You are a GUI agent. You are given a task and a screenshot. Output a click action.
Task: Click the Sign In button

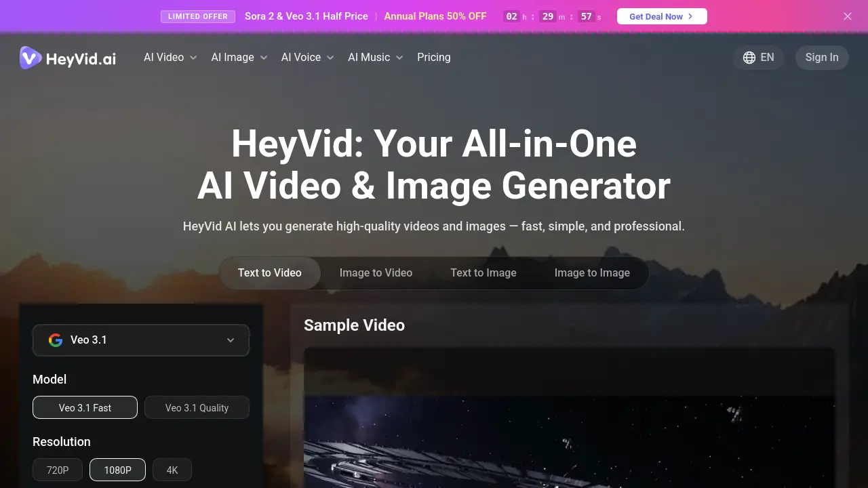coord(822,58)
